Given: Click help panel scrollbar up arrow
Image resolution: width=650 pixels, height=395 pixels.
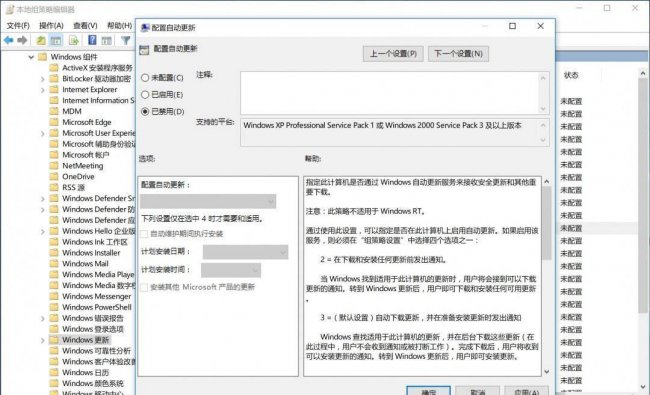Looking at the screenshot, I should pyautogui.click(x=547, y=182).
